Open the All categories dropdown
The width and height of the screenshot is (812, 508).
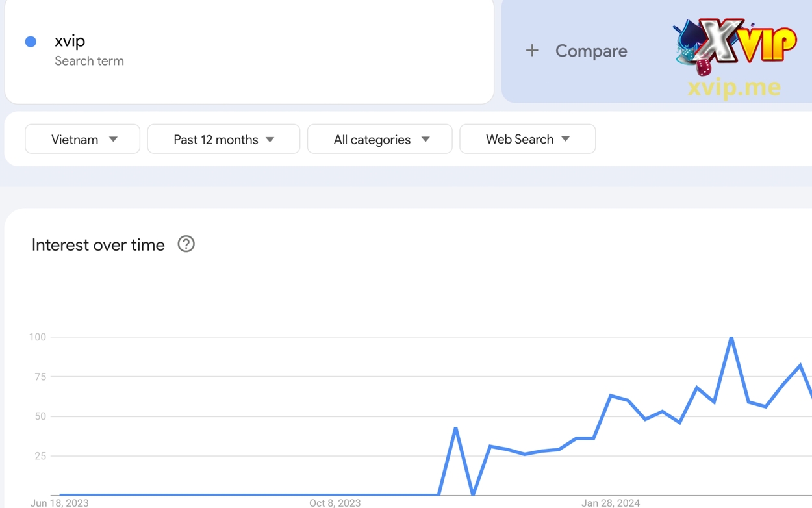(379, 139)
